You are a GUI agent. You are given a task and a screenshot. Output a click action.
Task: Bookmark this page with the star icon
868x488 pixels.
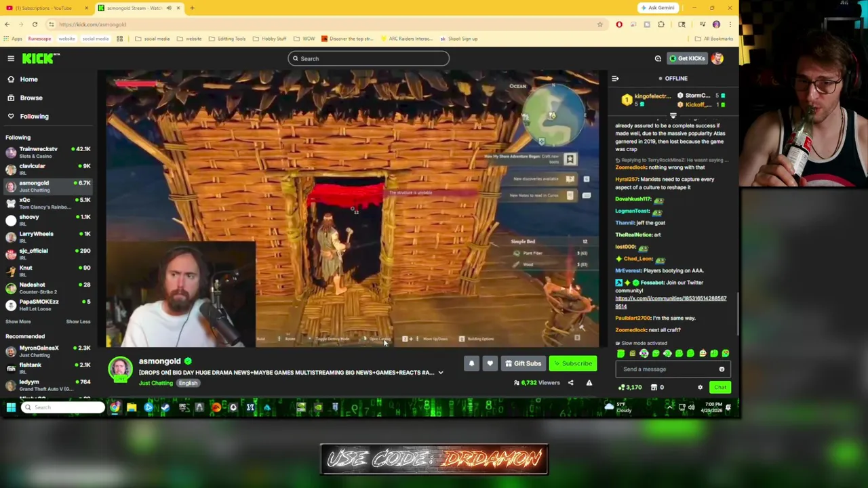tap(599, 24)
